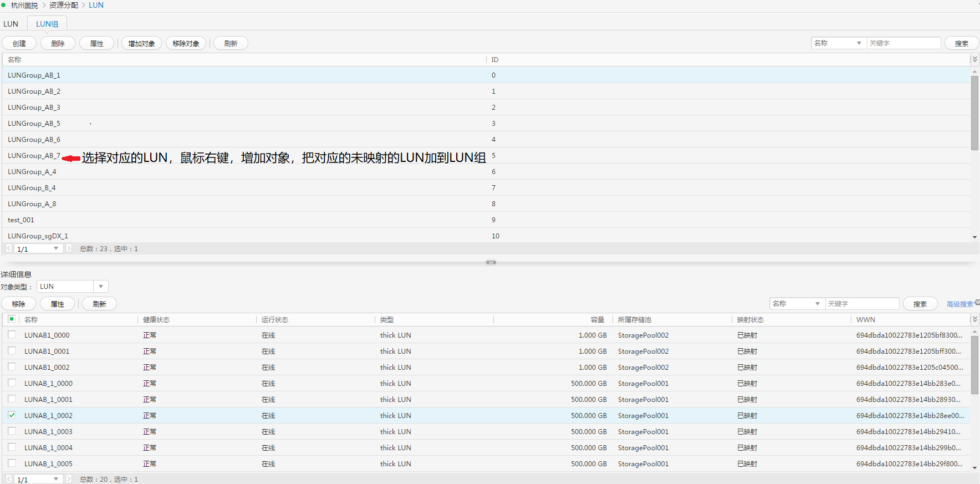
Task: Open the 高级搜索 advanced search link
Action: coord(960,304)
